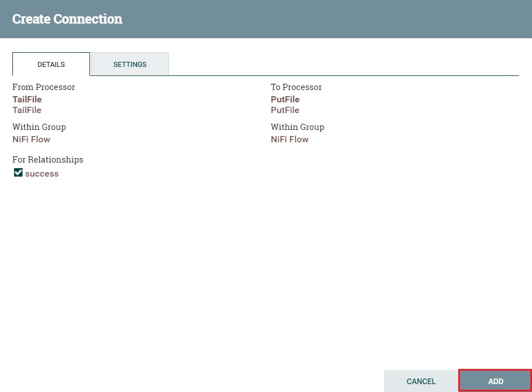Select the bold TailFile processor name
532x392 pixels.
(x=27, y=100)
